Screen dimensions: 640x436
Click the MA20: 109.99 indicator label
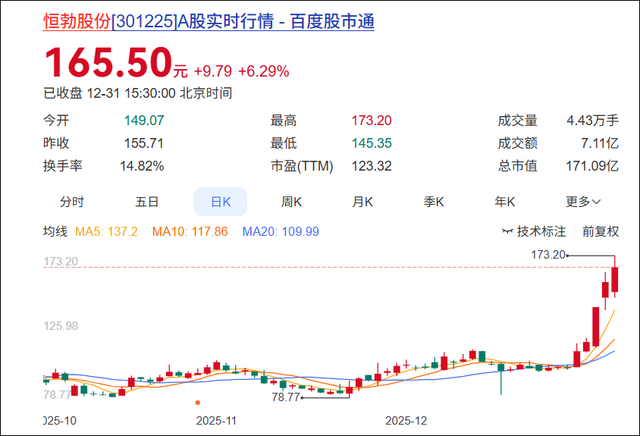[x=280, y=231]
